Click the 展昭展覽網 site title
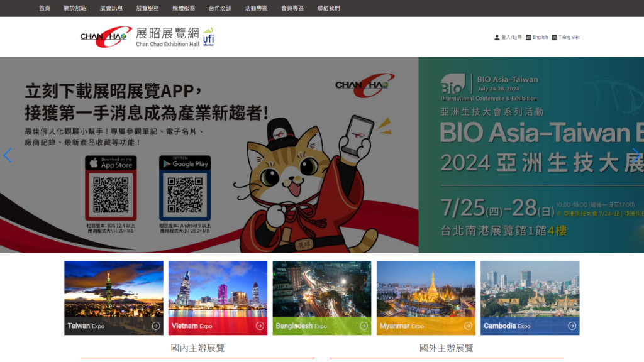644x362 pixels. [167, 33]
